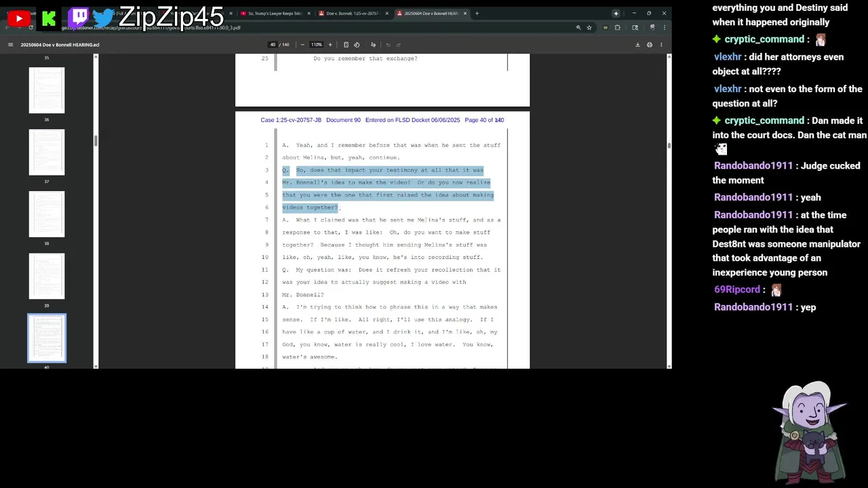Click the Gemini sparkle icon in tab bar
The image size is (868, 488).
click(616, 14)
